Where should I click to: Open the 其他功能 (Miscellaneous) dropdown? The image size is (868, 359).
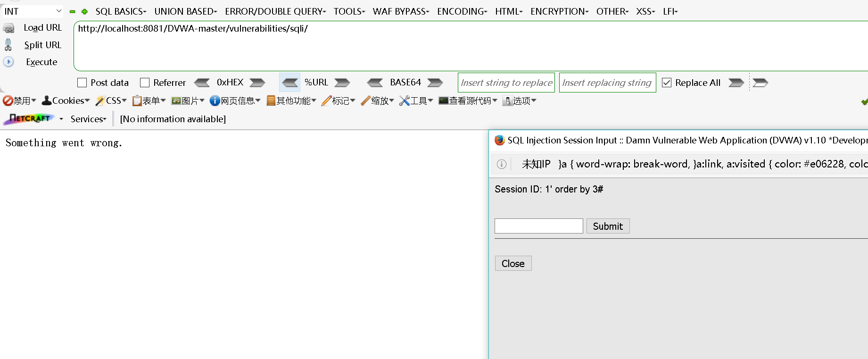[x=291, y=100]
